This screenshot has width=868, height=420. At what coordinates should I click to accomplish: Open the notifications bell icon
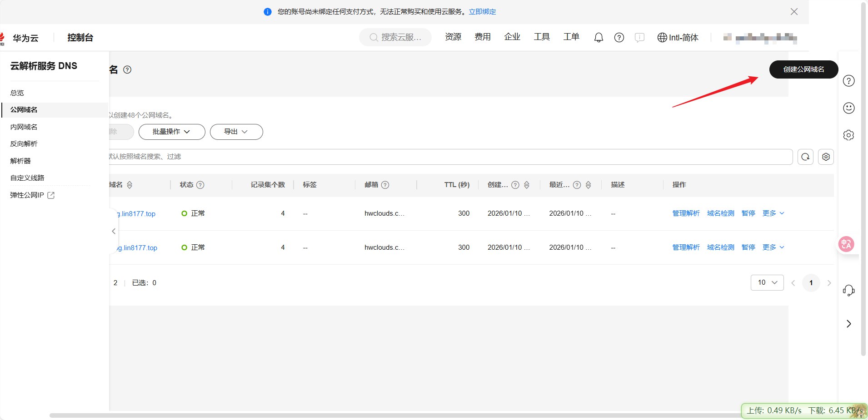tap(599, 38)
